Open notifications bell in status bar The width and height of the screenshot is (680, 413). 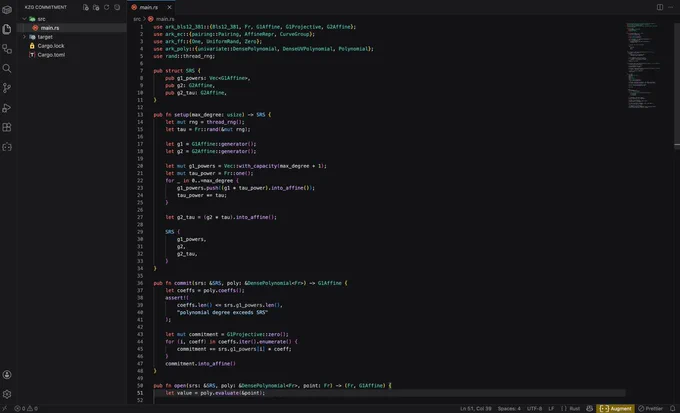click(673, 409)
